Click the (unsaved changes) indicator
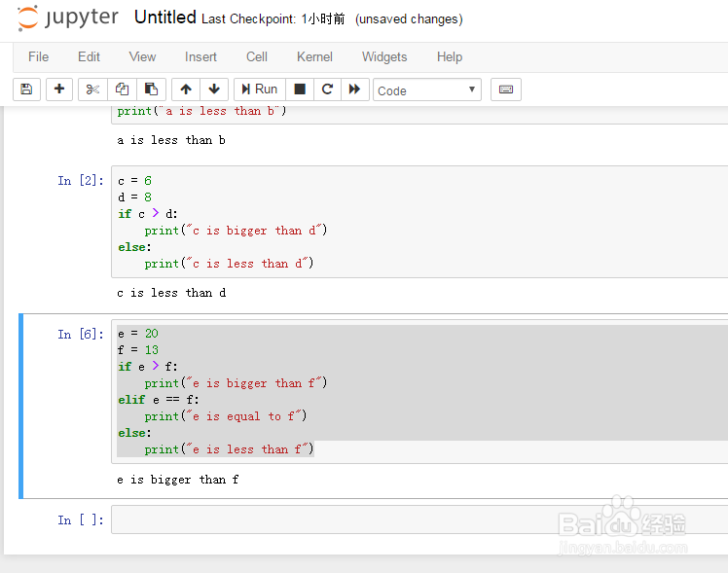 (409, 19)
